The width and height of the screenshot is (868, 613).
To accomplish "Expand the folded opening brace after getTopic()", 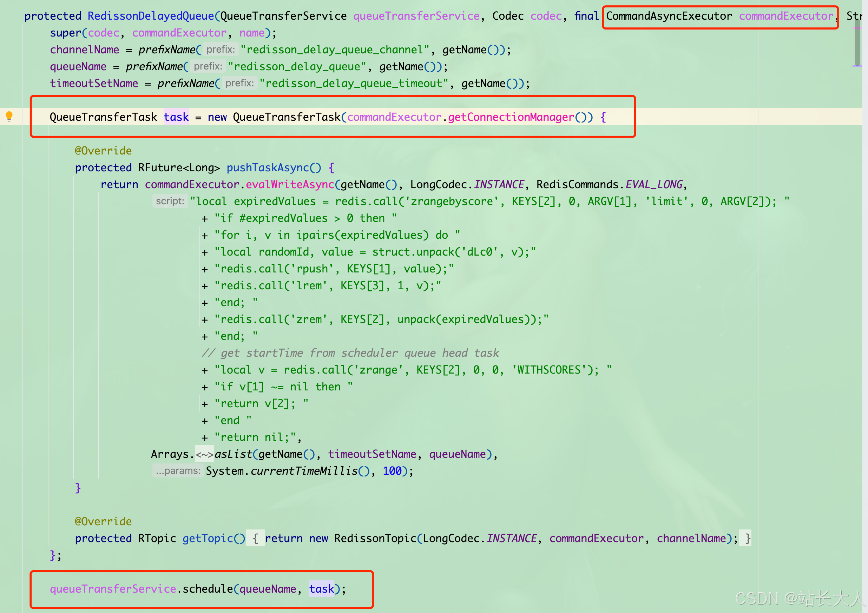I will (x=256, y=538).
